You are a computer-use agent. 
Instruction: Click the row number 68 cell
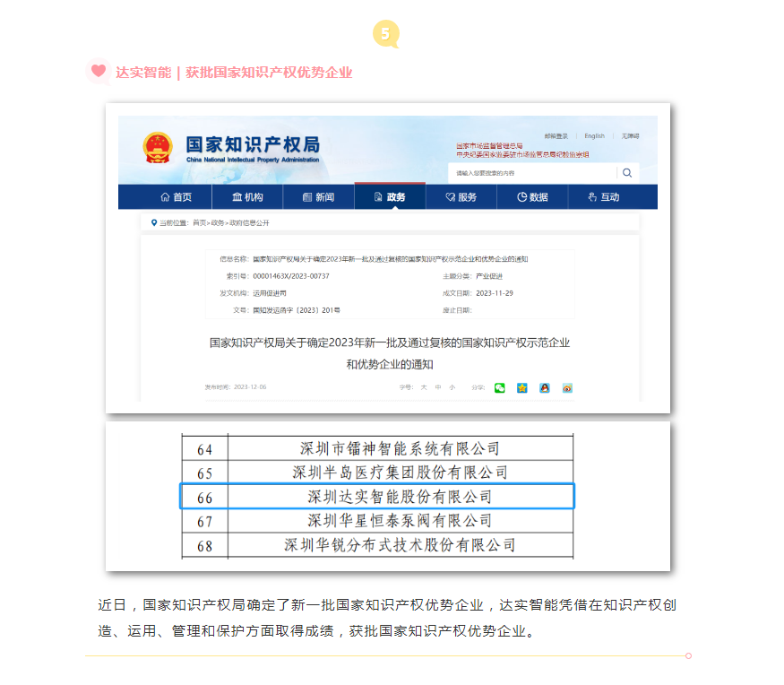tap(204, 545)
